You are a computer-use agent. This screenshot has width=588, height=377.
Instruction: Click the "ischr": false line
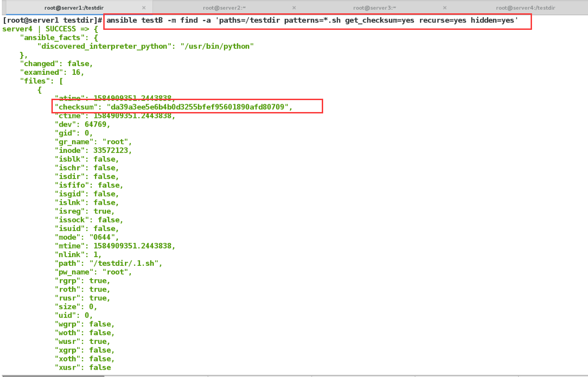87,168
